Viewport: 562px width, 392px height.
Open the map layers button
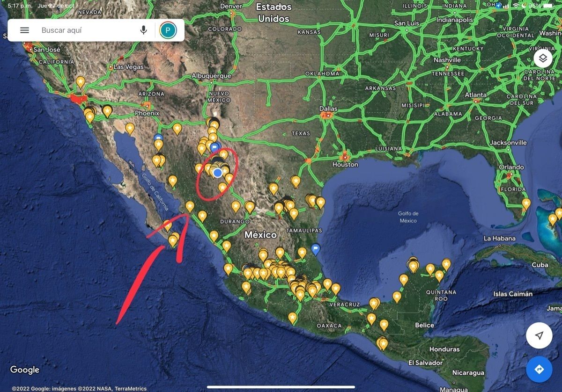(543, 58)
